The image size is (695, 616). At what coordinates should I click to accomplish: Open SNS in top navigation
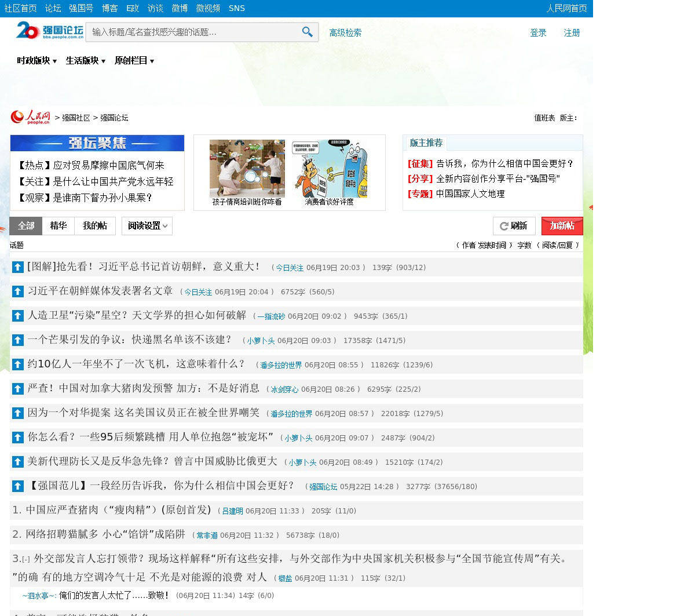tap(237, 8)
